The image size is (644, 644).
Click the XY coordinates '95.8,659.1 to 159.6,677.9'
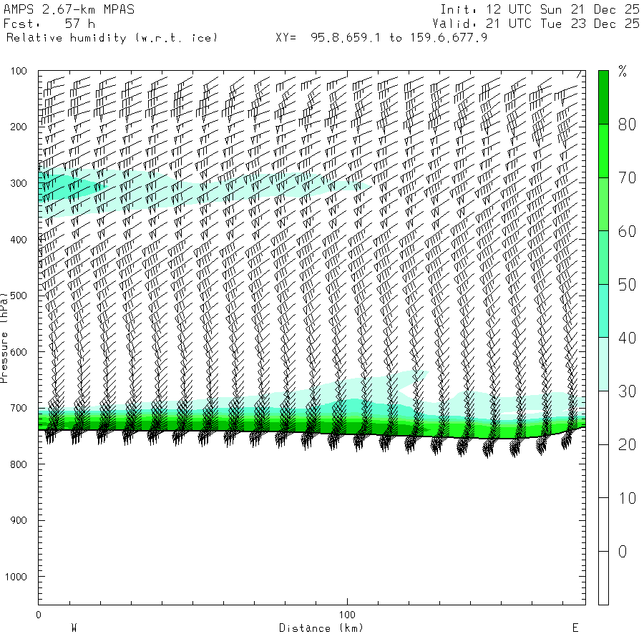coord(399,38)
